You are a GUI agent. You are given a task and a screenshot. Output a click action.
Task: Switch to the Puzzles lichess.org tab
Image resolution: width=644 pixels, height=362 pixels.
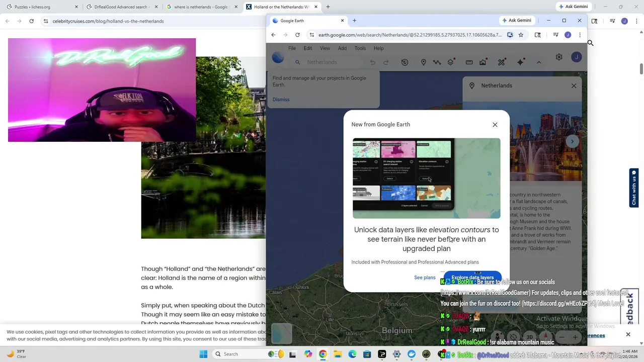(x=42, y=7)
